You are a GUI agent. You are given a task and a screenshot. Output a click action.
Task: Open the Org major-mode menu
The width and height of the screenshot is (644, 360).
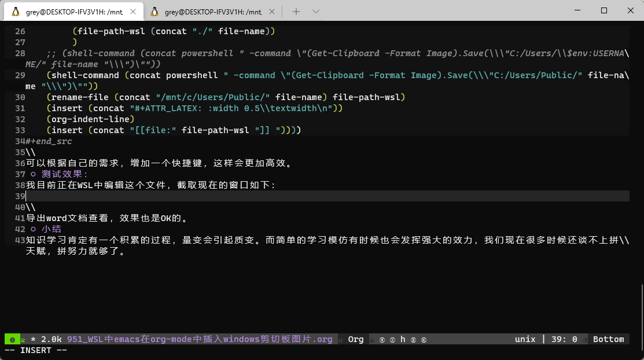coord(355,339)
